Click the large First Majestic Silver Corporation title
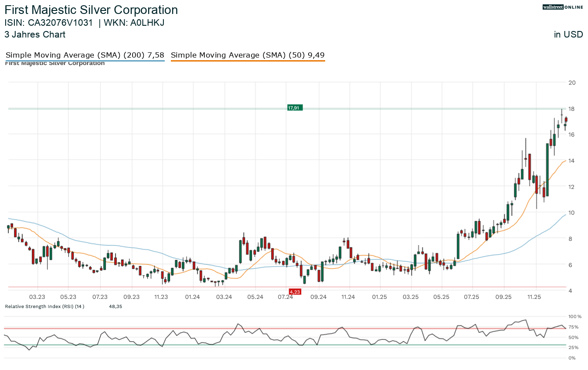Image resolution: width=588 pixels, height=370 pixels. tap(91, 10)
